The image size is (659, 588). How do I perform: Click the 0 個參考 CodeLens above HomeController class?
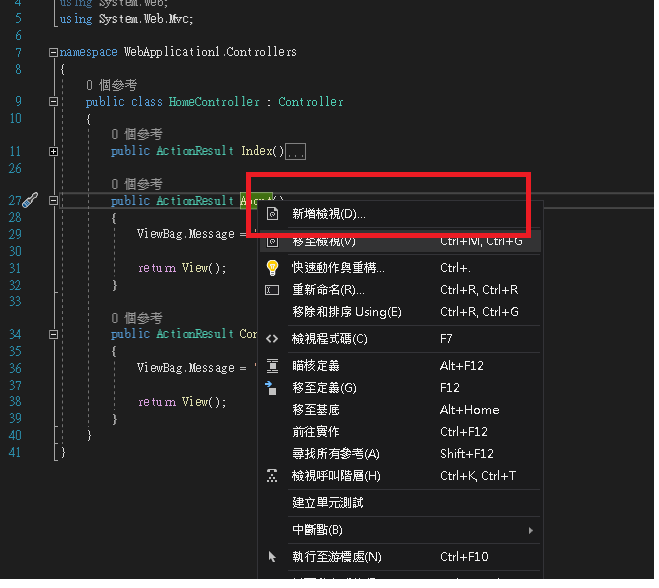pos(112,86)
